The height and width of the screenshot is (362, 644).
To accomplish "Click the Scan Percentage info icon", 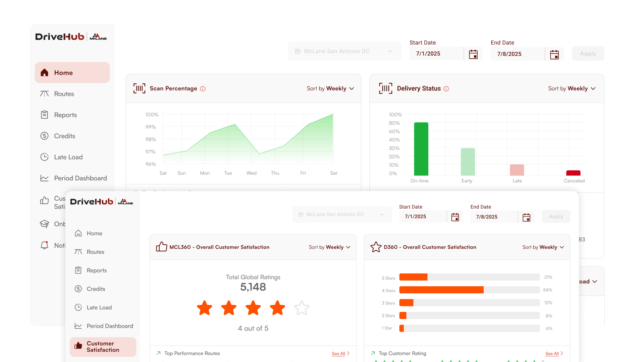I will point(203,89).
